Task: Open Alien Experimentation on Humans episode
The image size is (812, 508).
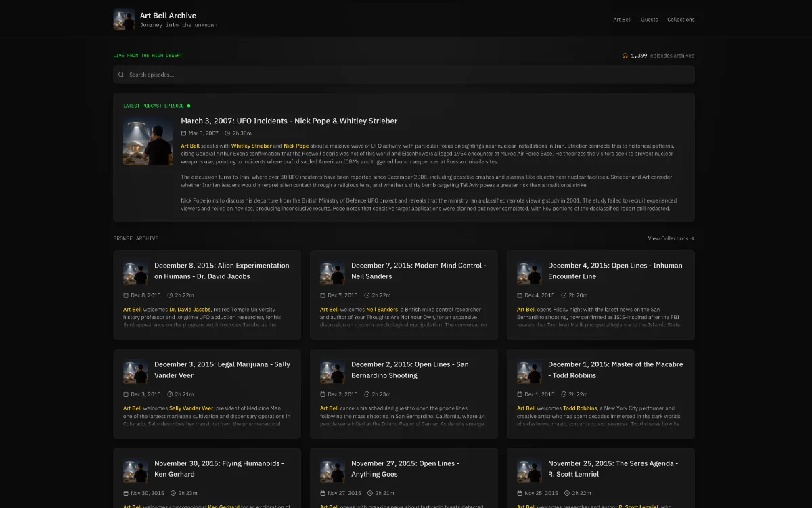Action: 221,271
